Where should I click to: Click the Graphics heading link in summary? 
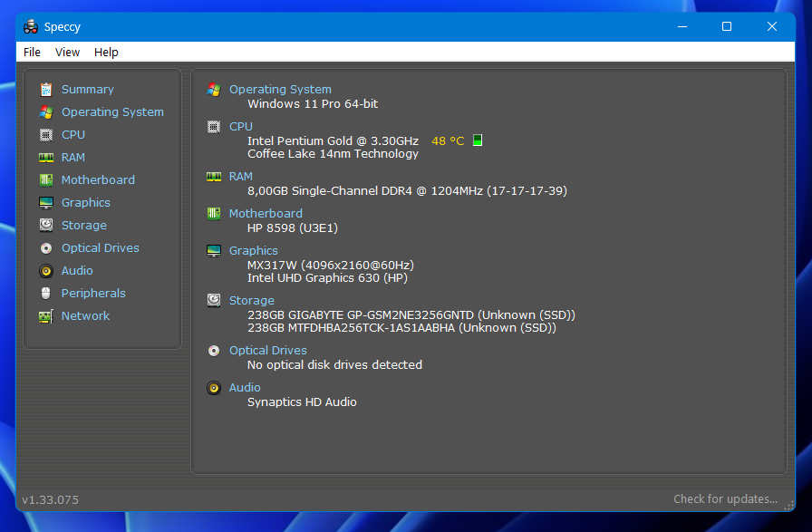253,251
